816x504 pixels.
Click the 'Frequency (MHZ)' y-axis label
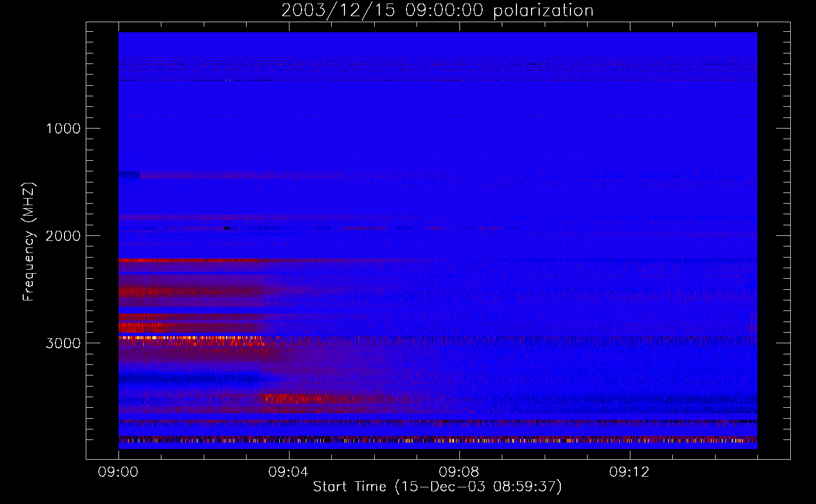(29, 241)
